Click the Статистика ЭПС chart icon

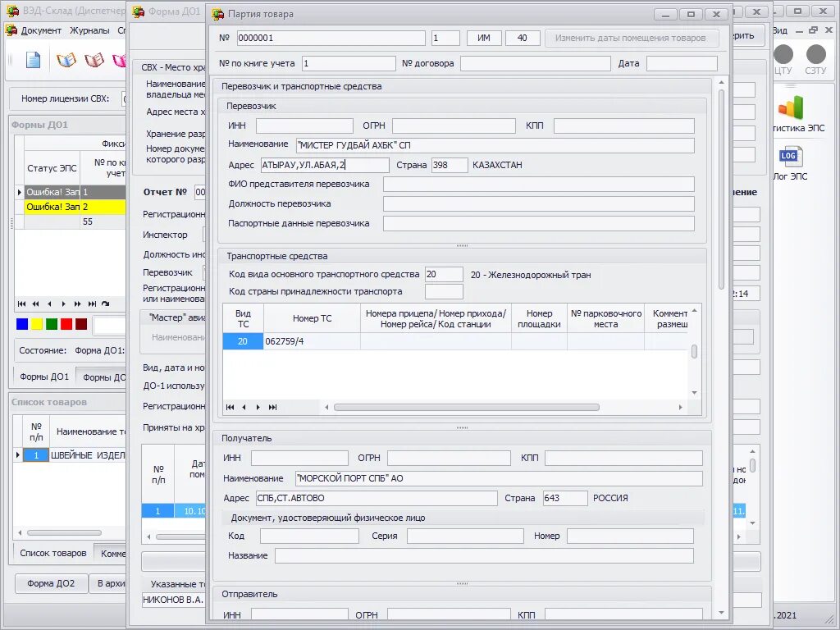point(792,107)
